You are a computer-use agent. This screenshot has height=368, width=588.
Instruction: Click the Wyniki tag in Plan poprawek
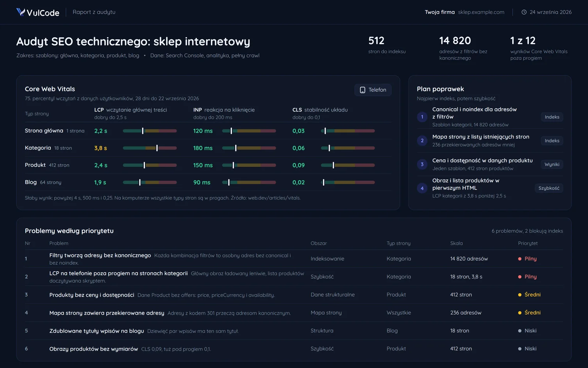[x=552, y=164]
